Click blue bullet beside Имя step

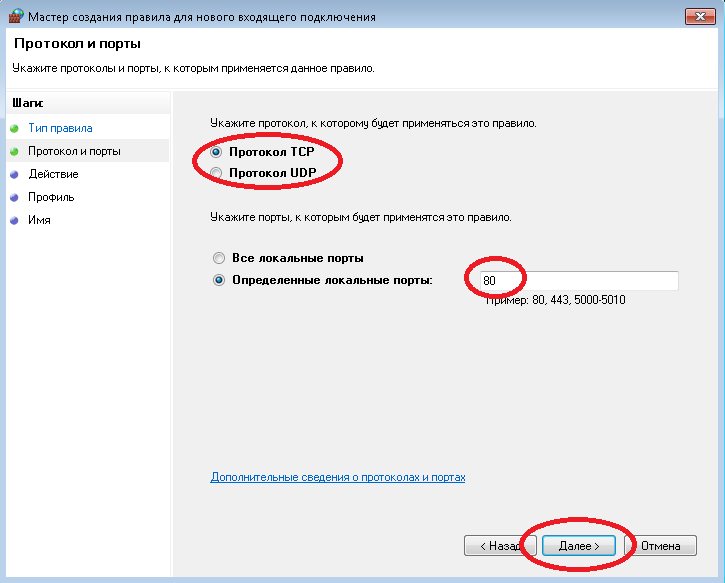(x=14, y=221)
